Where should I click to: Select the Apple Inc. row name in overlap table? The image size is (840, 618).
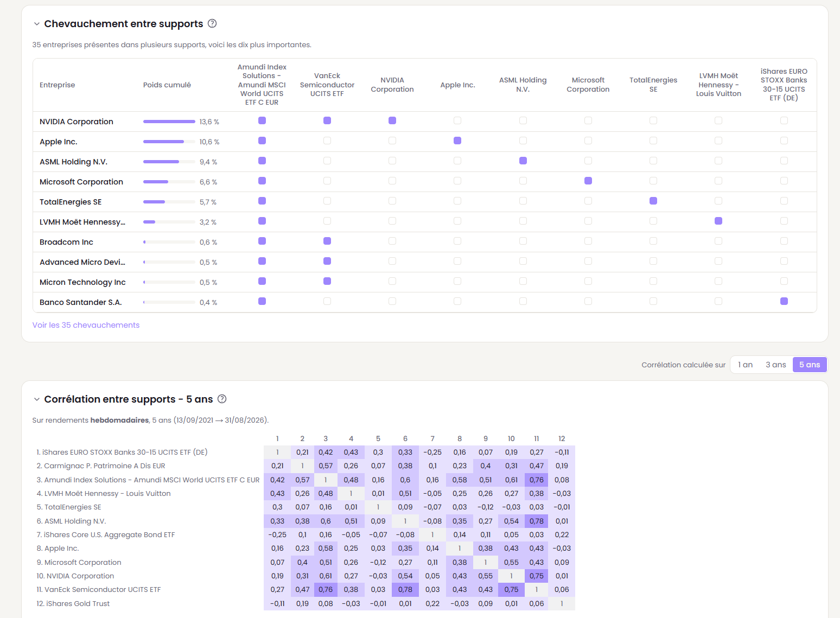click(x=59, y=142)
